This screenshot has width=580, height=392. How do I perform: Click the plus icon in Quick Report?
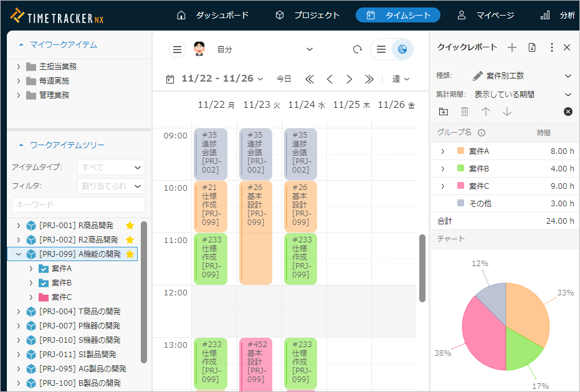coord(512,47)
